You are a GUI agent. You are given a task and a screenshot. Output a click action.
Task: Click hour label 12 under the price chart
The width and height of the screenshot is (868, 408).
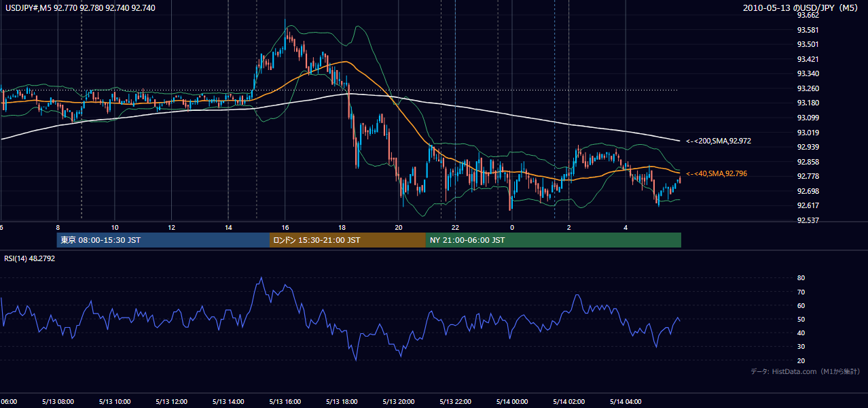(171, 227)
